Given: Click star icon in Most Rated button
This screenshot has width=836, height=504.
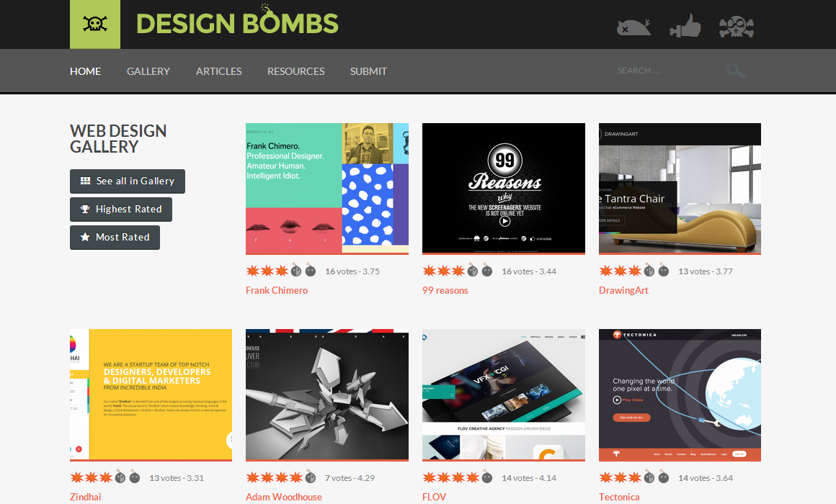Looking at the screenshot, I should (85, 237).
